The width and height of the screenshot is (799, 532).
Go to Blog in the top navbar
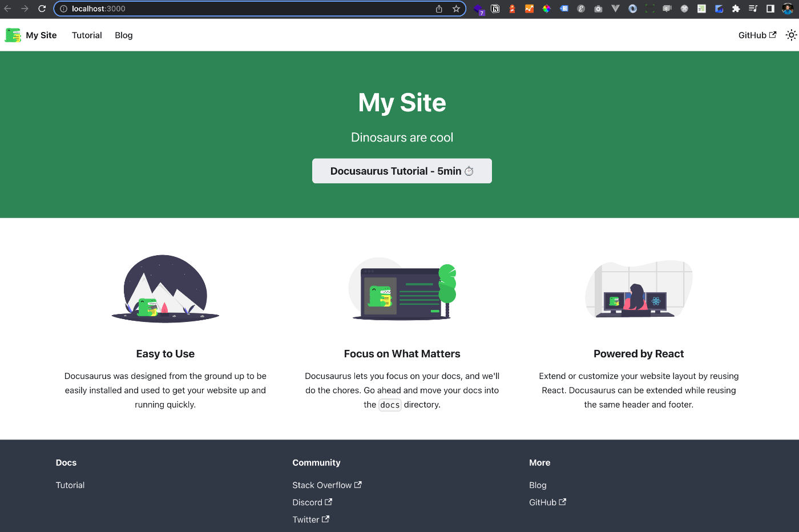(x=123, y=35)
